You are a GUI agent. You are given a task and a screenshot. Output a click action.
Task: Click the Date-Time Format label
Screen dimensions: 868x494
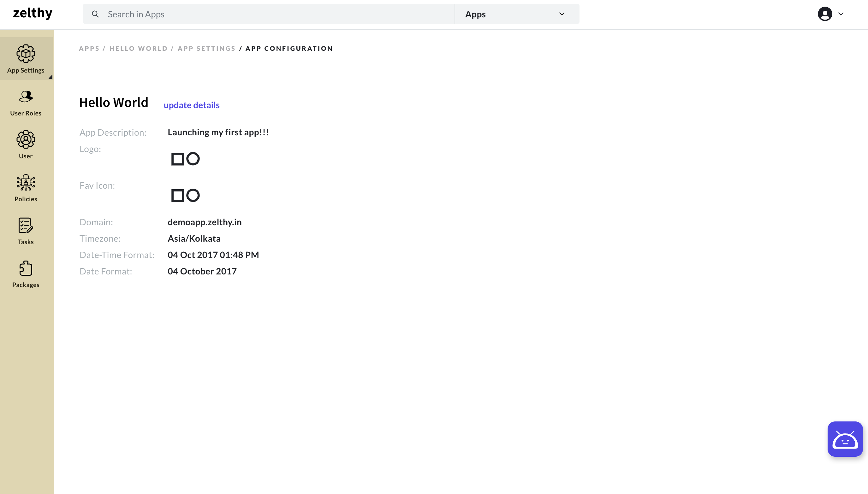click(x=117, y=255)
